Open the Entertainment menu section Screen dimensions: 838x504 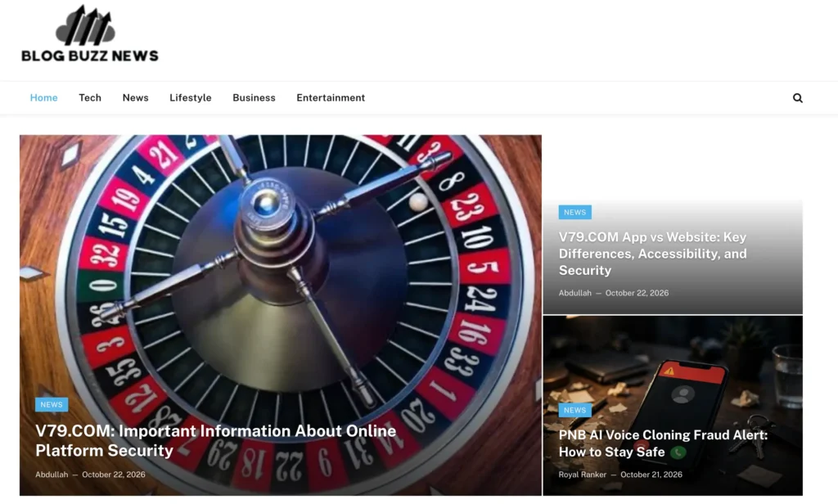click(x=331, y=98)
